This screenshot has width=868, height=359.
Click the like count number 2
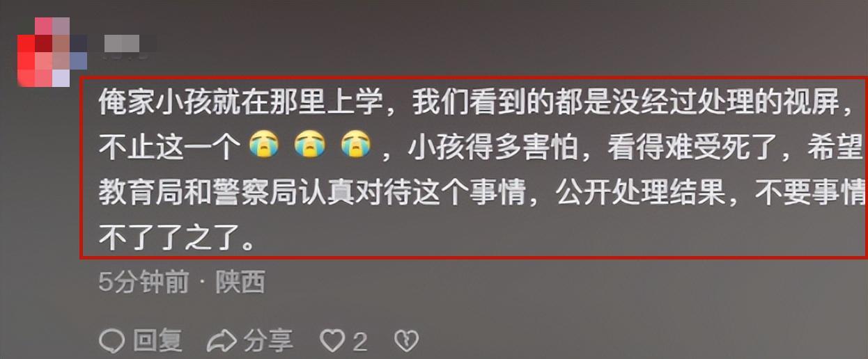tap(359, 342)
